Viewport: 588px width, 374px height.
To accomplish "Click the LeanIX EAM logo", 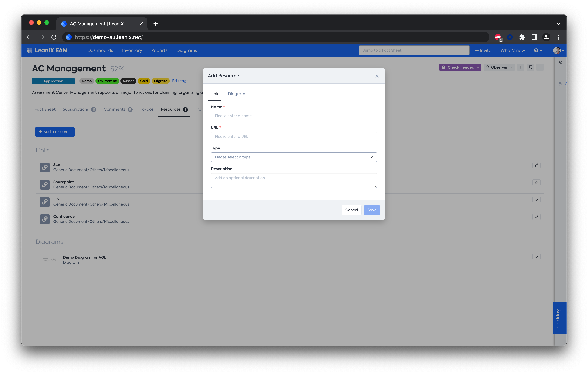I will 47,50.
